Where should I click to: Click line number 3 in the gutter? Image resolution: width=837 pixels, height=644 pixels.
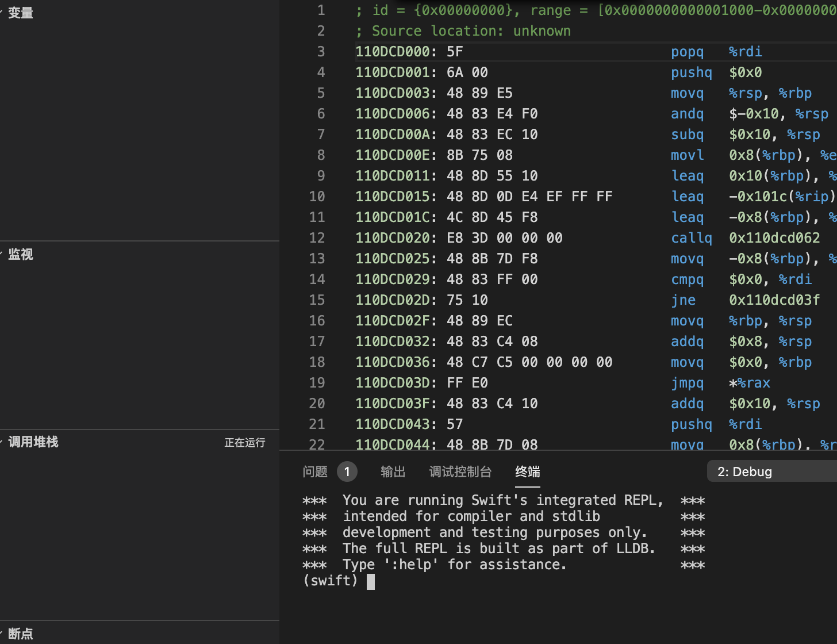(321, 51)
